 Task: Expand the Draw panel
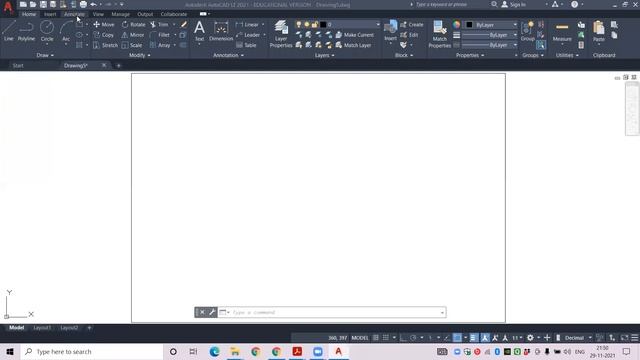pos(45,55)
